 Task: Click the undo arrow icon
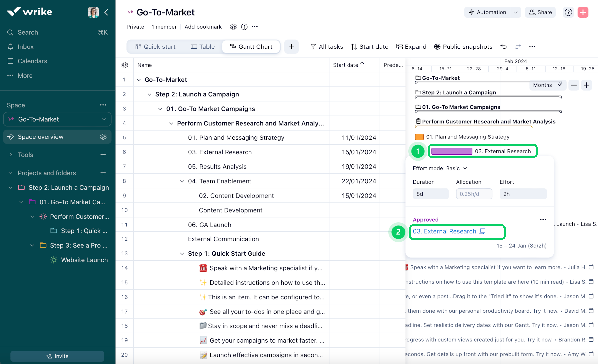[x=504, y=46]
